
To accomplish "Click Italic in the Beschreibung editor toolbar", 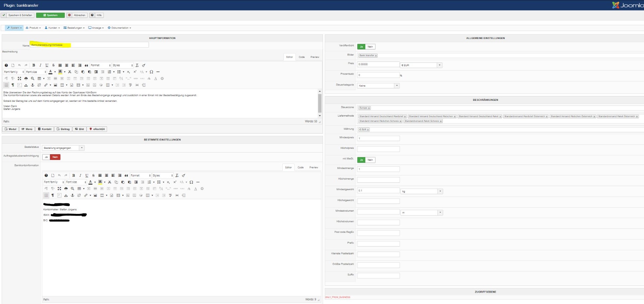I will coord(40,66).
